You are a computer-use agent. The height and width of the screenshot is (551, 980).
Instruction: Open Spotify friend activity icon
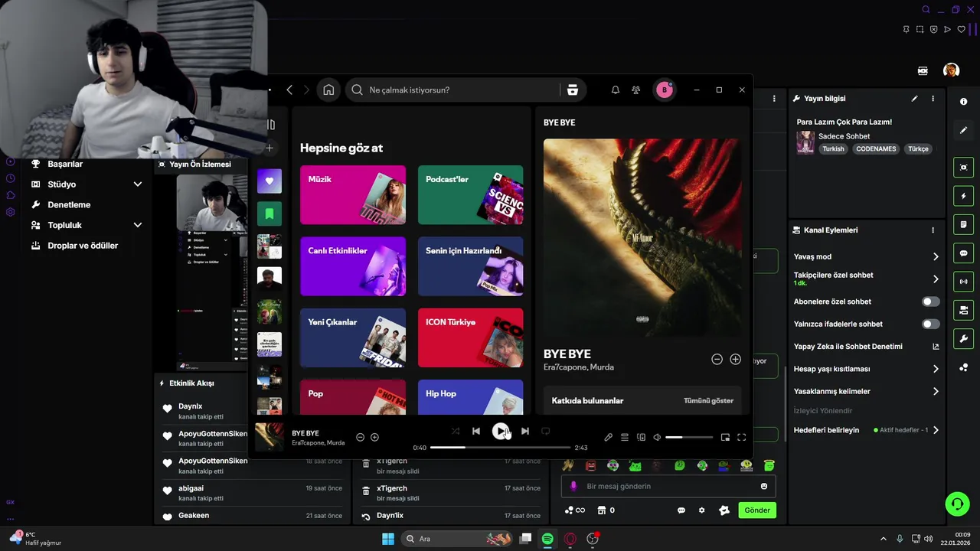point(635,90)
